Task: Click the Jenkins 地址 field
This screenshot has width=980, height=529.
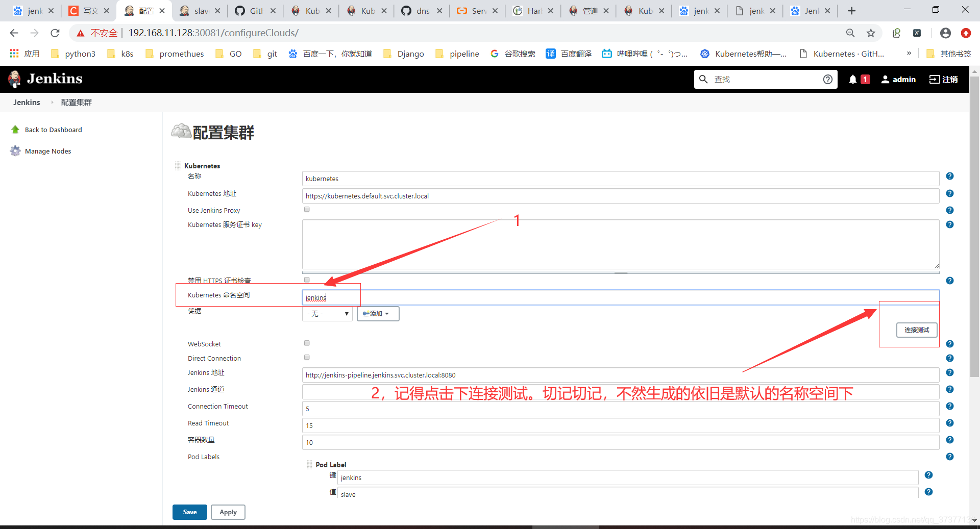Action: [x=621, y=375]
